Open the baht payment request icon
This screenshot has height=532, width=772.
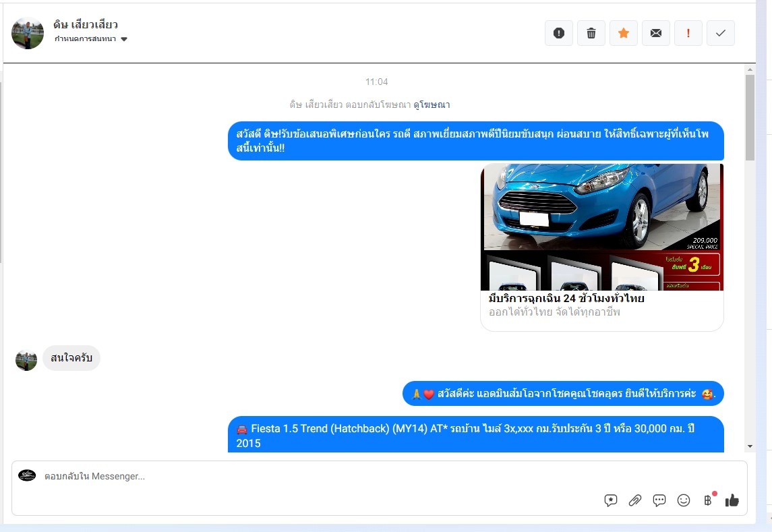pyautogui.click(x=708, y=500)
